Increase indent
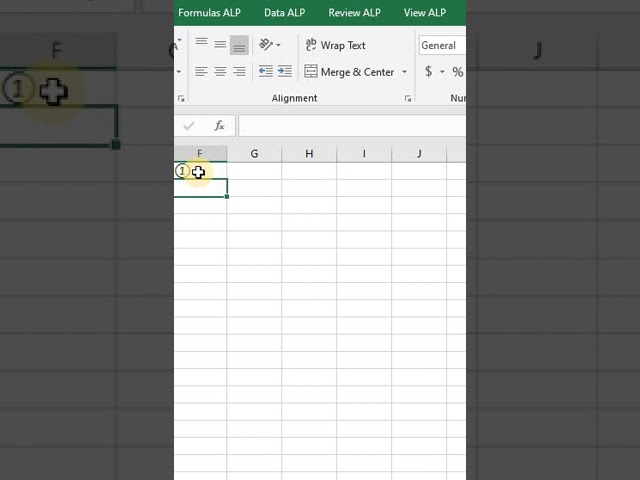The image size is (640, 480). click(284, 72)
